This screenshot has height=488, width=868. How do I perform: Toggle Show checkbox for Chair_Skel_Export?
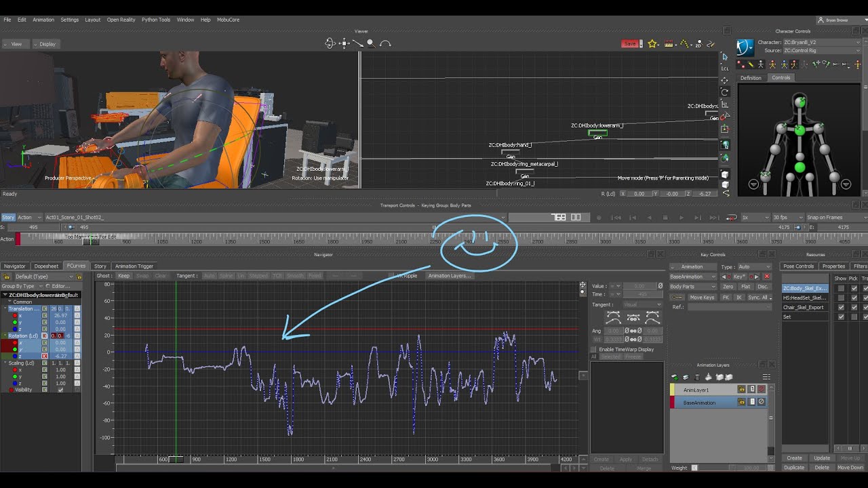pos(841,307)
